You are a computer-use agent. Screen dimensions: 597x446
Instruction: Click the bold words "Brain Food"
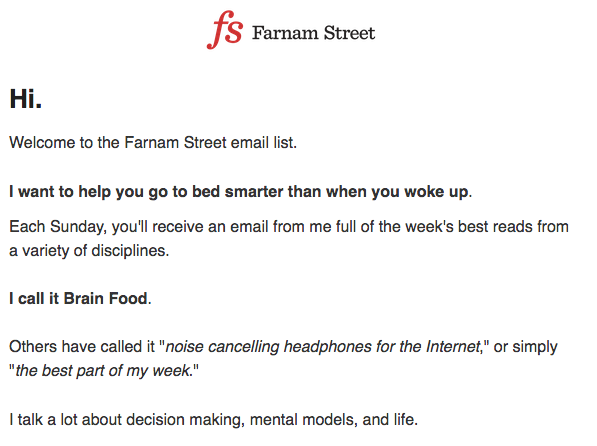tap(105, 299)
